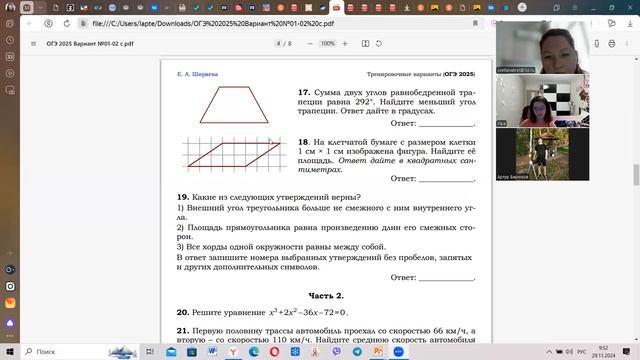Click the system tray volume icon

(x=569, y=351)
